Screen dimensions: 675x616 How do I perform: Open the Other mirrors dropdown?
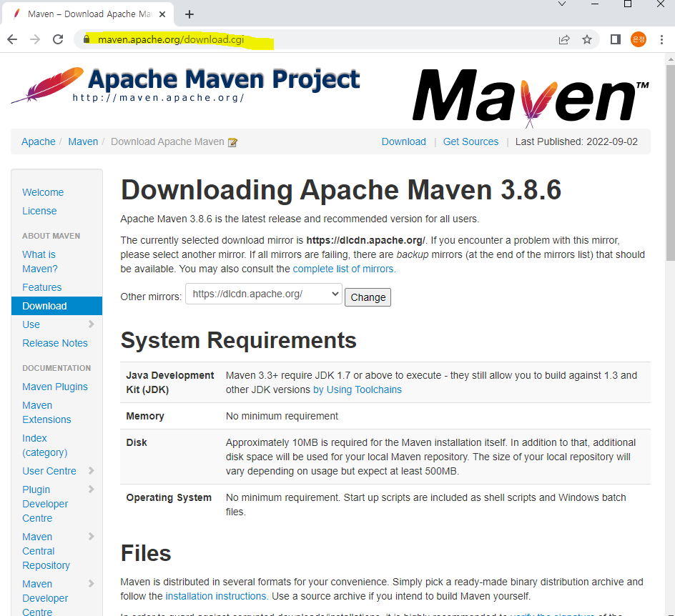coord(263,294)
